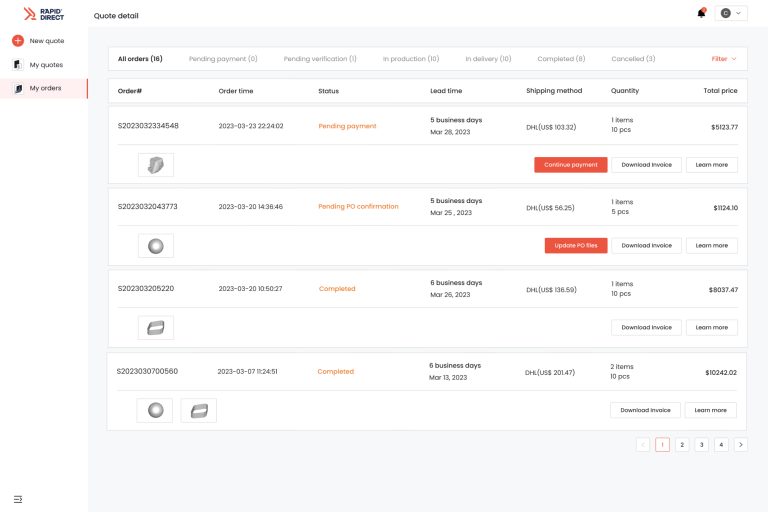Viewport: 768px width, 512px height.
Task: Open My quotes from the sidebar icon
Action: pos(18,65)
